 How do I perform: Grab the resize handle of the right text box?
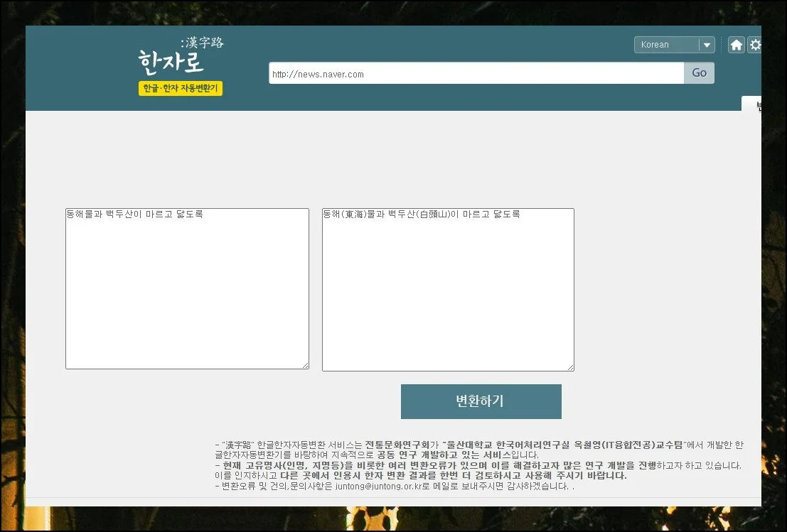570,367
